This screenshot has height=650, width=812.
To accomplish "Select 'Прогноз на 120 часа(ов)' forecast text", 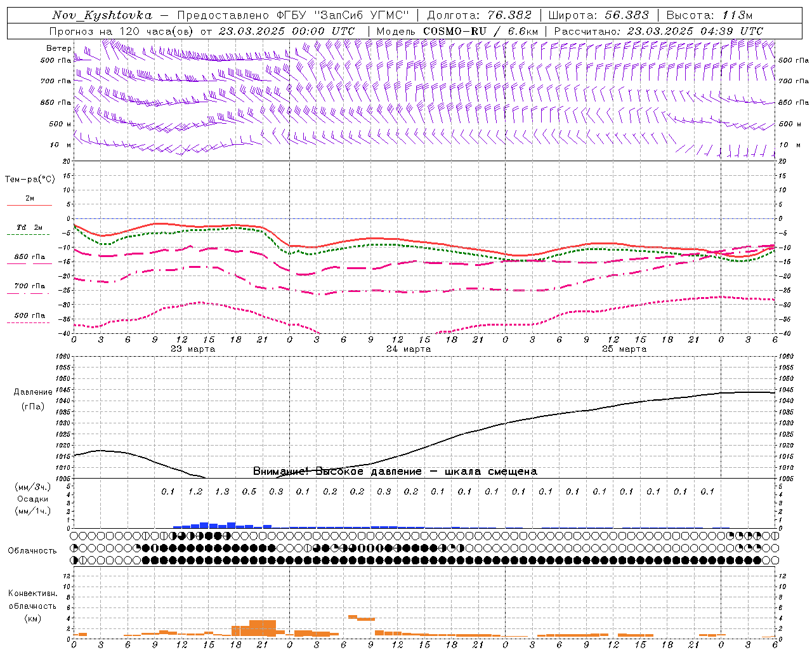I will point(122,30).
